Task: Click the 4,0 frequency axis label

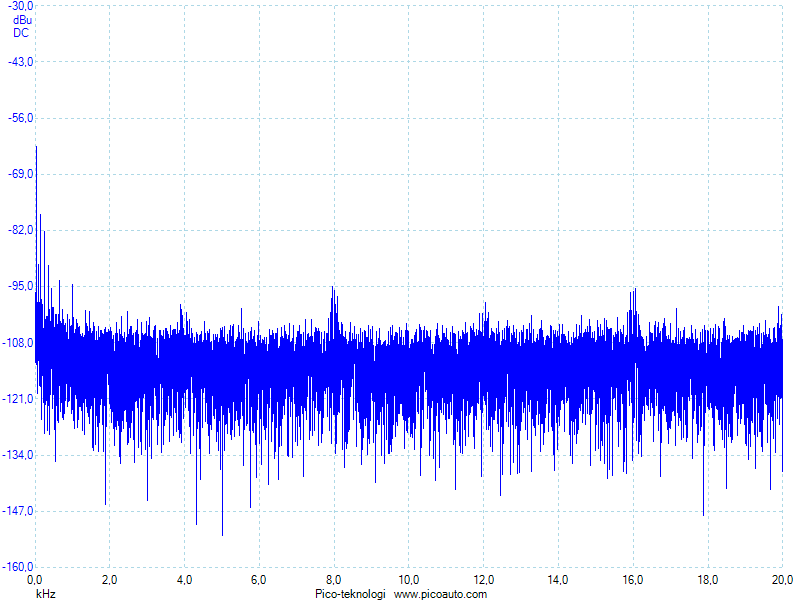Action: 184,580
